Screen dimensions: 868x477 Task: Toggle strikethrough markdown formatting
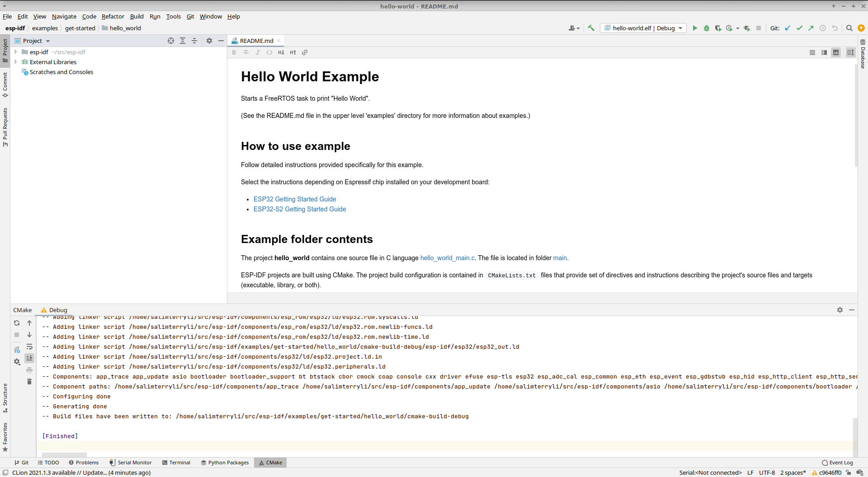(x=246, y=52)
